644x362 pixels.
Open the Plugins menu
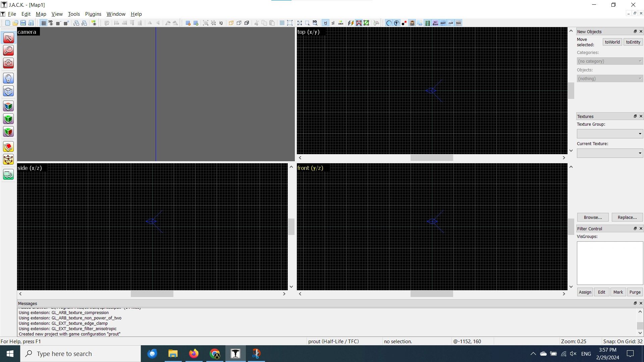pyautogui.click(x=93, y=14)
